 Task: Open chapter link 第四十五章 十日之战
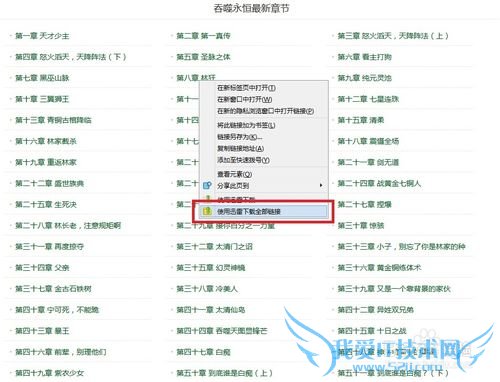pyautogui.click(x=372, y=331)
